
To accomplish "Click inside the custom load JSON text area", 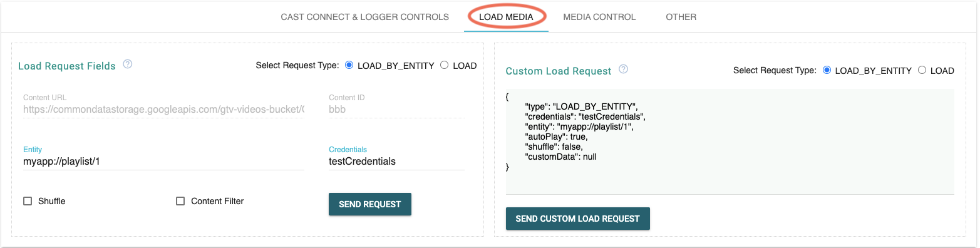I will (730, 142).
